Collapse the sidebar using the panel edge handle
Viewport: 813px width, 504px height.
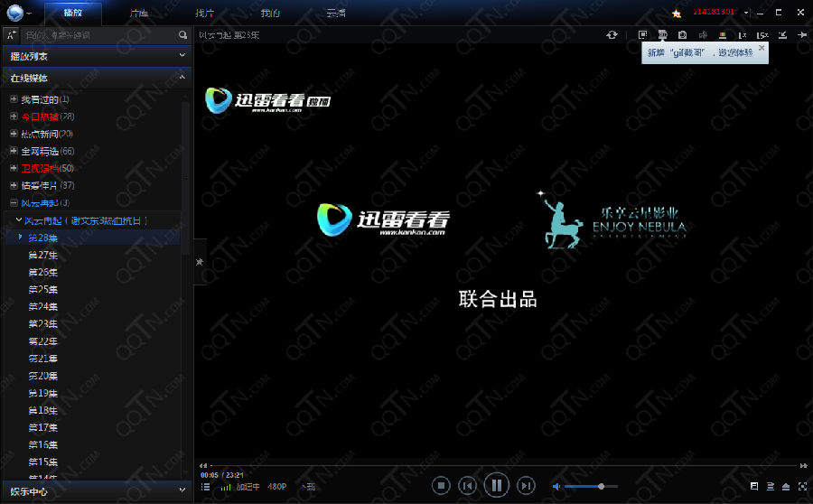coord(200,261)
